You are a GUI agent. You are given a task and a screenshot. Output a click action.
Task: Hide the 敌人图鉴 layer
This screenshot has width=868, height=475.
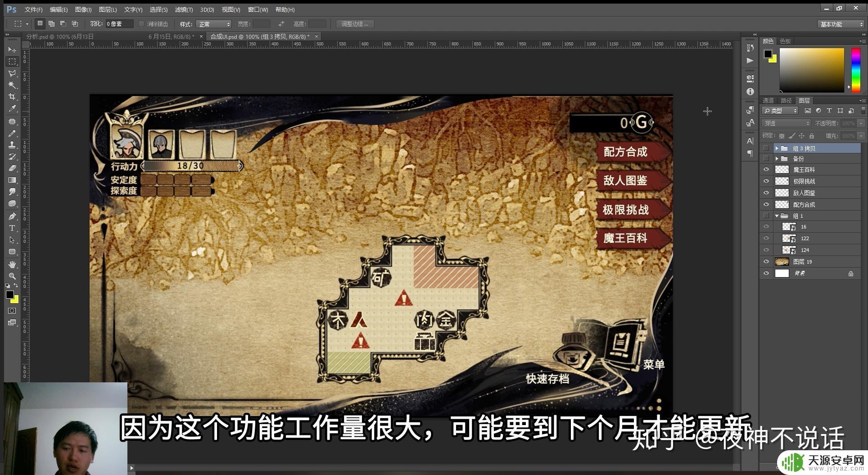coord(766,193)
